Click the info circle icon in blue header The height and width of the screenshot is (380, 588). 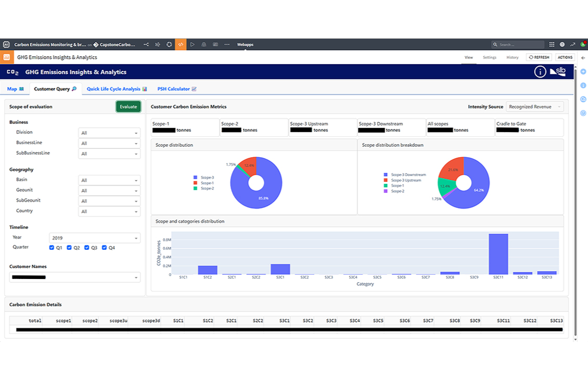tap(540, 72)
